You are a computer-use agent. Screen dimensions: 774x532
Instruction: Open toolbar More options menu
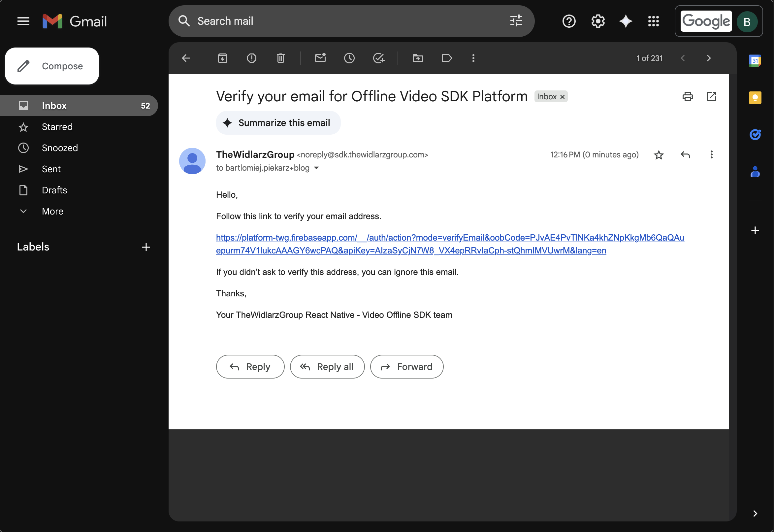coord(473,58)
